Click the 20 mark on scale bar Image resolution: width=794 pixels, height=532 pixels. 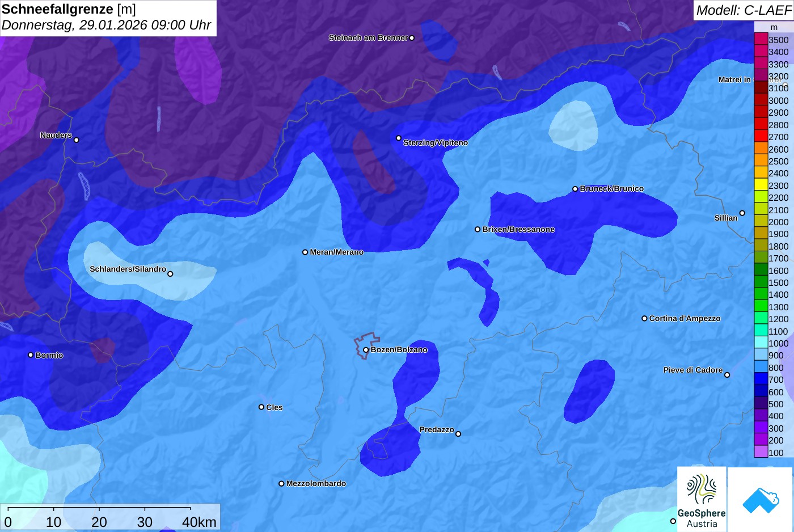(99, 522)
